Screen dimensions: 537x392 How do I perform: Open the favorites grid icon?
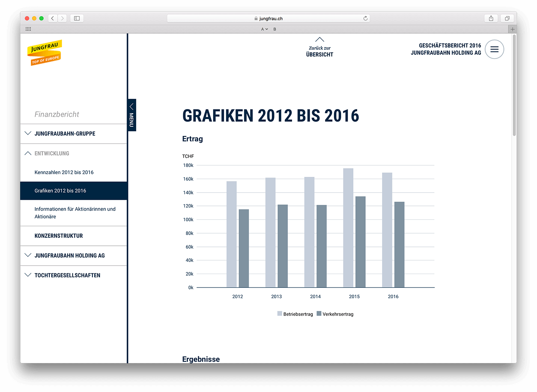coord(28,29)
